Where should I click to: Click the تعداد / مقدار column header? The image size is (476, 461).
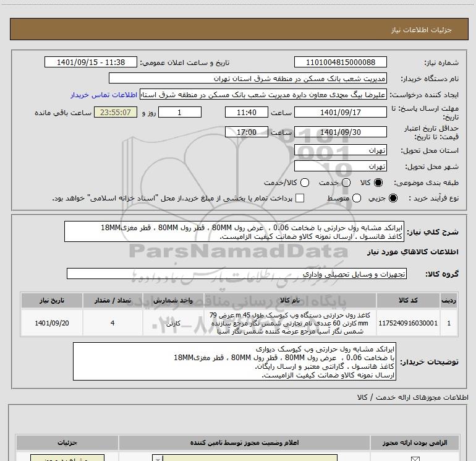(113, 301)
